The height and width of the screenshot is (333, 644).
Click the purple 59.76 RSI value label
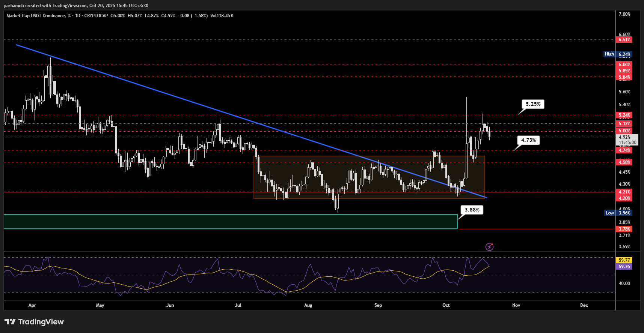624,267
